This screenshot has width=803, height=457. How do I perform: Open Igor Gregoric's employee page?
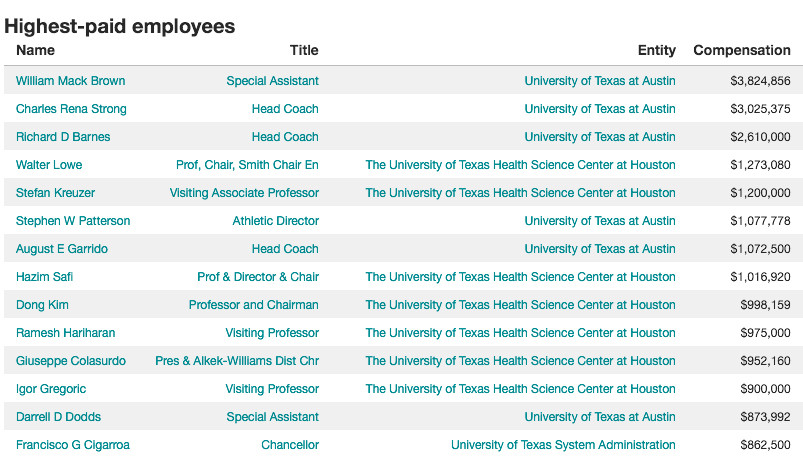(x=51, y=389)
